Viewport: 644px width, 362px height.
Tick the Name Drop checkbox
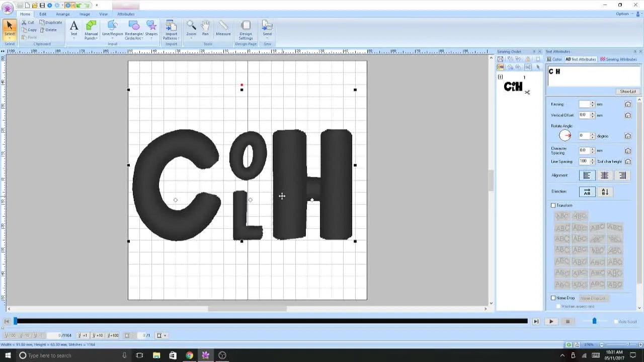pyautogui.click(x=553, y=298)
